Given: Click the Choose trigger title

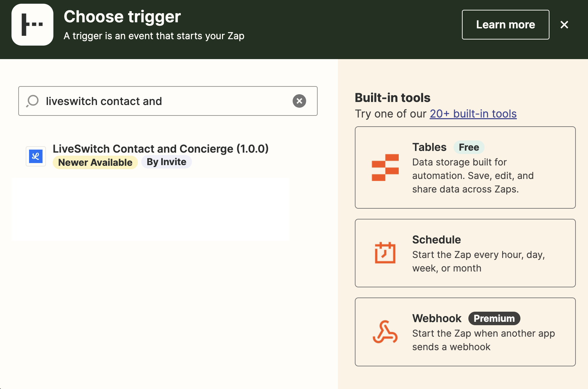Looking at the screenshot, I should click(122, 17).
